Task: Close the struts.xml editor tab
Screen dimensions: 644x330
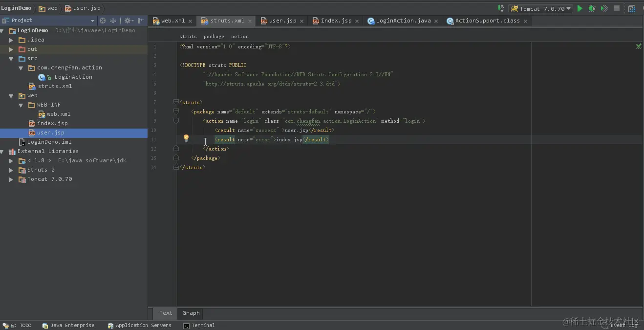Action: click(250, 21)
